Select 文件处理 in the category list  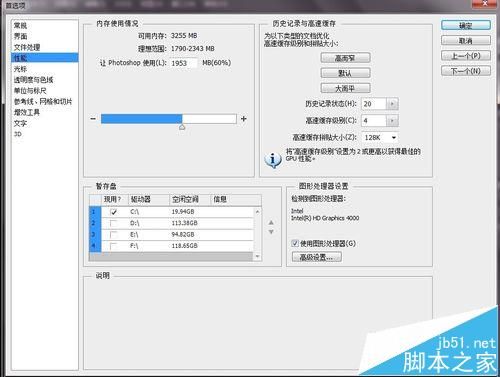pos(27,47)
